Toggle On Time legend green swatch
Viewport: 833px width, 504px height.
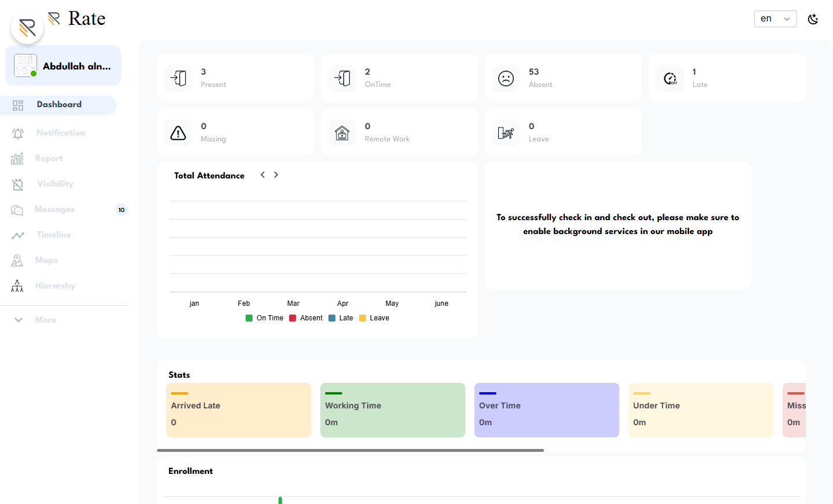249,318
